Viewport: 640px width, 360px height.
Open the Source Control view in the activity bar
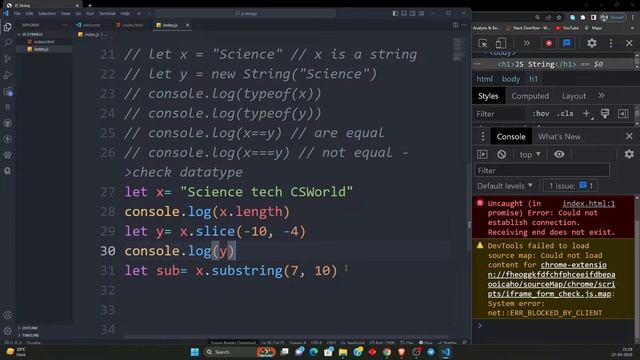7,59
